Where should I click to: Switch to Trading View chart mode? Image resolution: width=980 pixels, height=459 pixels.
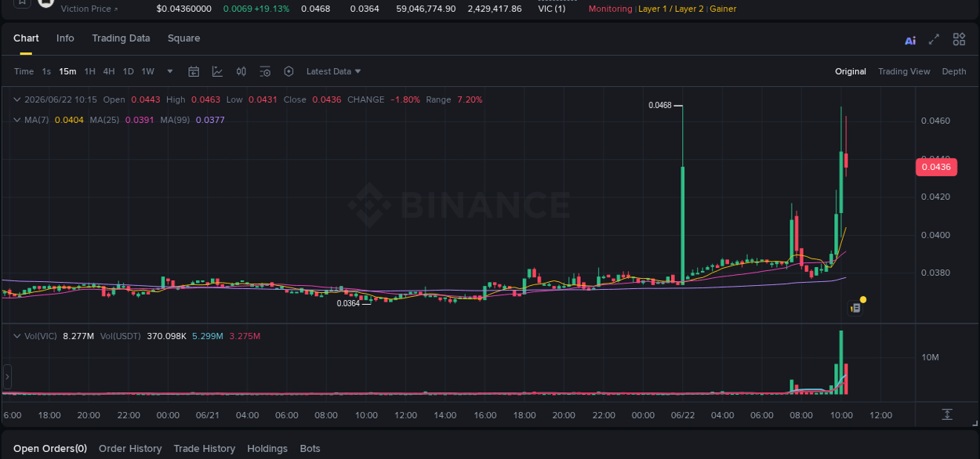(x=904, y=71)
